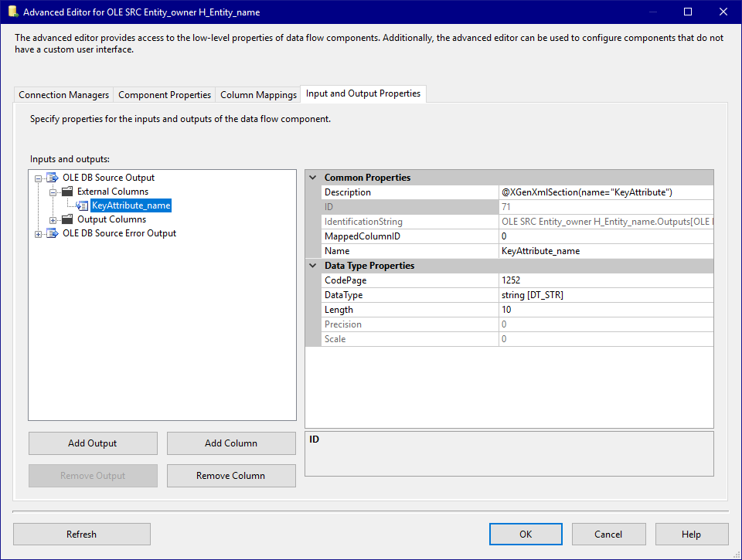This screenshot has width=742, height=560.
Task: Collapse the Data Type Properties section
Action: (x=313, y=266)
